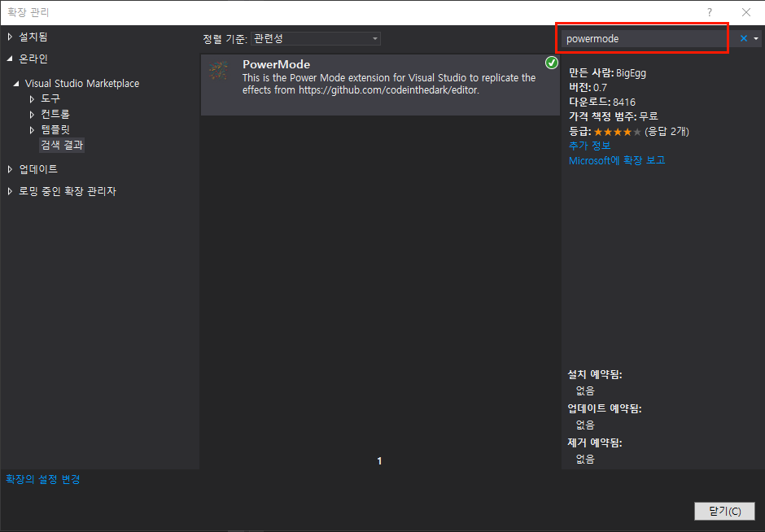Click the help question mark button
Screen dimensions: 765x532
(710, 12)
